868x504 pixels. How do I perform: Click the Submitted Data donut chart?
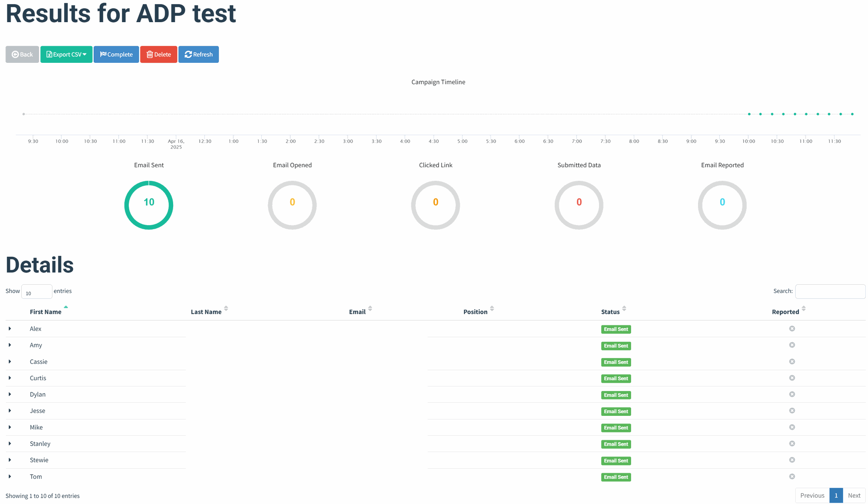pyautogui.click(x=579, y=205)
